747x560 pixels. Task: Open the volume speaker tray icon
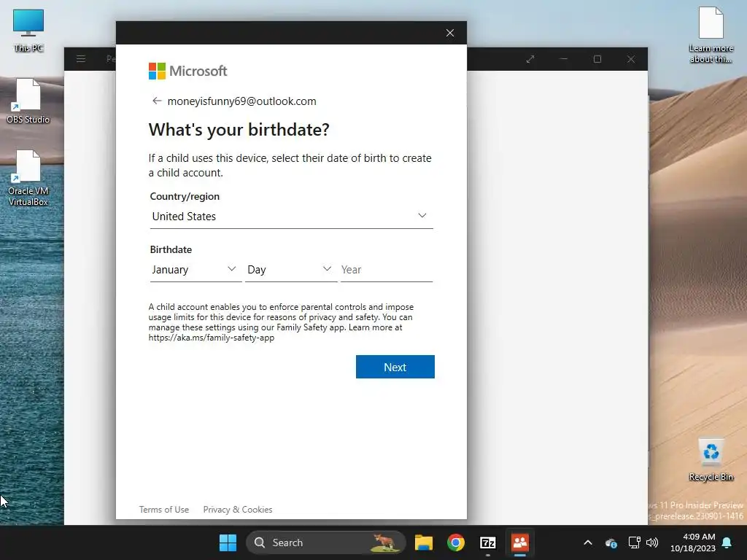click(x=652, y=542)
